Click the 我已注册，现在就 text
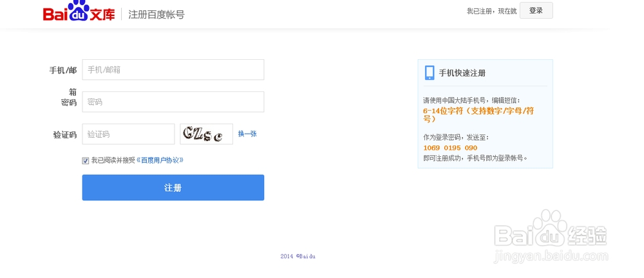 coord(491,12)
